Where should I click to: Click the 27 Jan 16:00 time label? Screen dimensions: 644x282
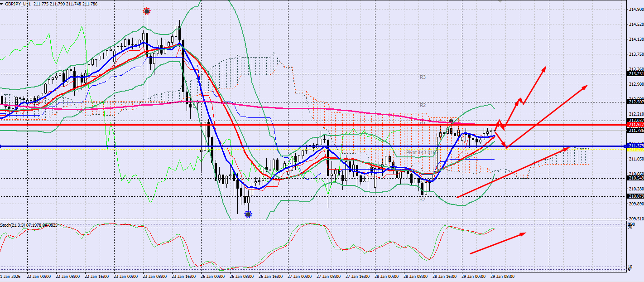(357, 276)
